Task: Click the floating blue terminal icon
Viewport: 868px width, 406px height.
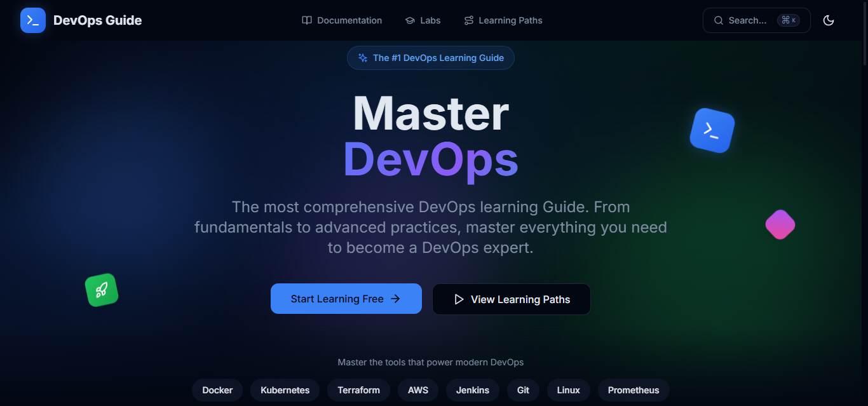Action: coord(712,130)
